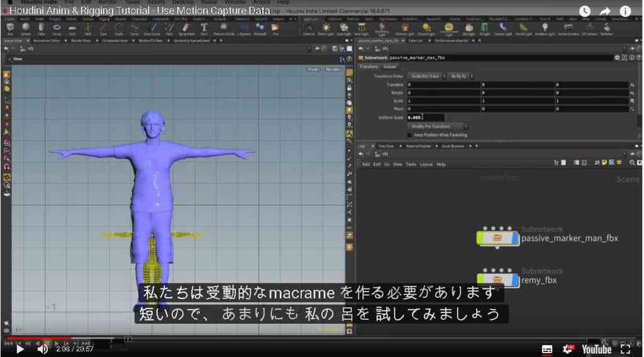Mute the video with speaker icon
The image size is (644, 357).
point(42,349)
